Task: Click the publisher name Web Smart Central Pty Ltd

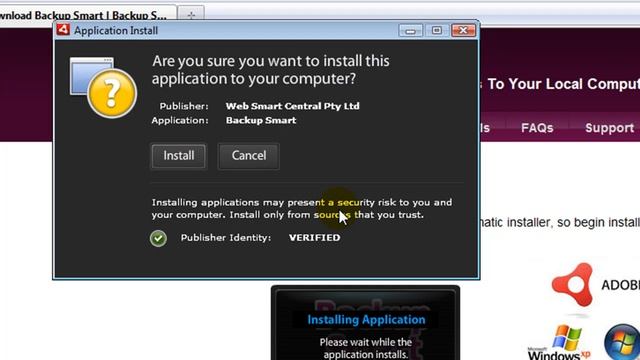Action: [x=293, y=106]
